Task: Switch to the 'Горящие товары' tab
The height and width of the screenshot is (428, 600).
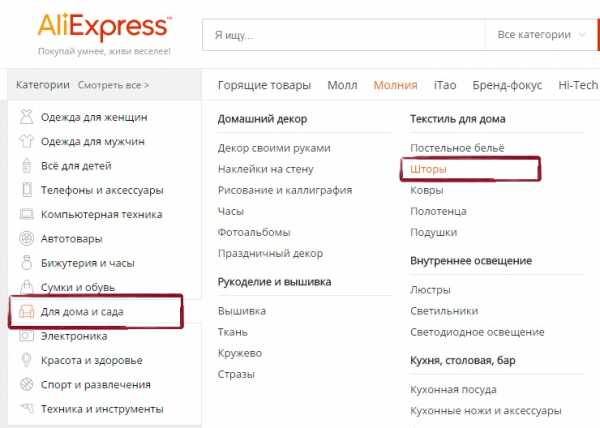Action: point(264,85)
